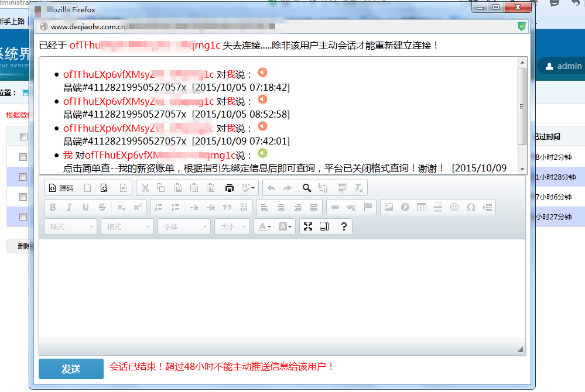Click the Block Quote icon
The height and width of the screenshot is (392, 585).
(227, 208)
